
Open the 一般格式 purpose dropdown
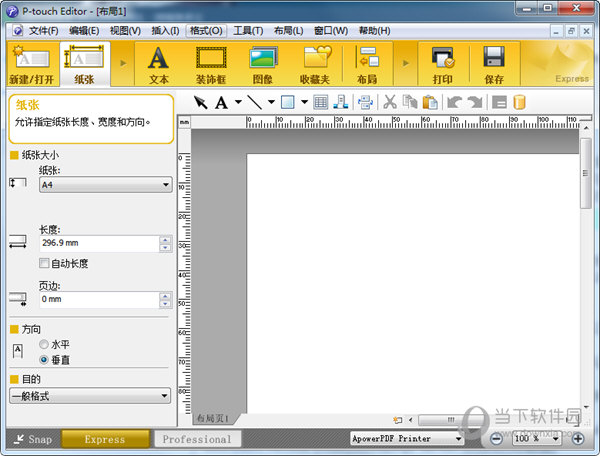point(90,396)
